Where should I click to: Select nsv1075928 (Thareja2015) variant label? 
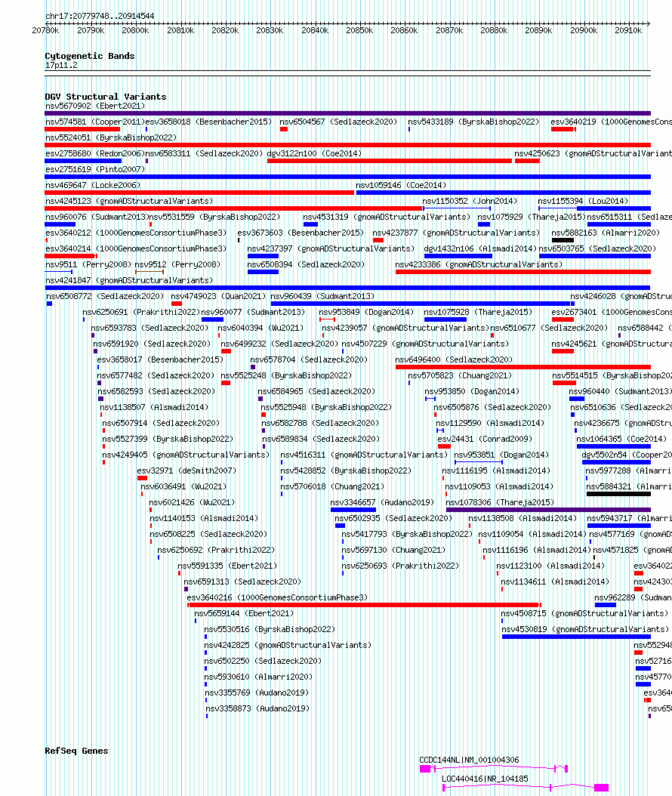tap(478, 312)
